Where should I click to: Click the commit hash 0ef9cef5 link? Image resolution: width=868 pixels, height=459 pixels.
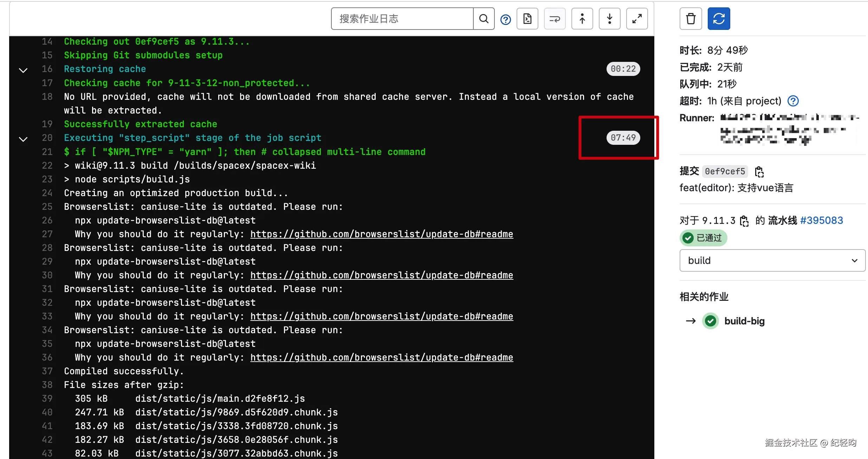(x=725, y=172)
